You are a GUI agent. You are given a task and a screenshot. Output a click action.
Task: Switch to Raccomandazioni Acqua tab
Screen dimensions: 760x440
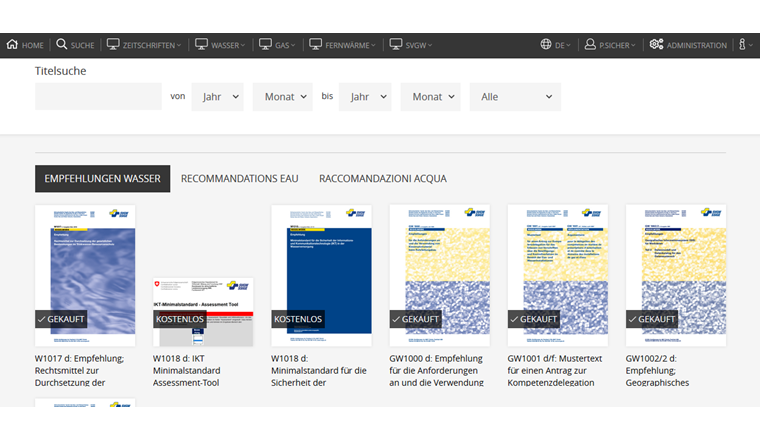click(382, 179)
